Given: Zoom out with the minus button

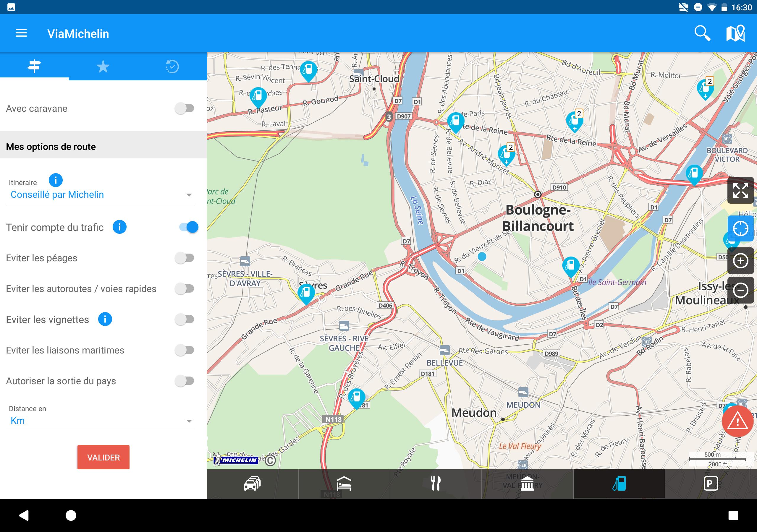Looking at the screenshot, I should tap(740, 291).
